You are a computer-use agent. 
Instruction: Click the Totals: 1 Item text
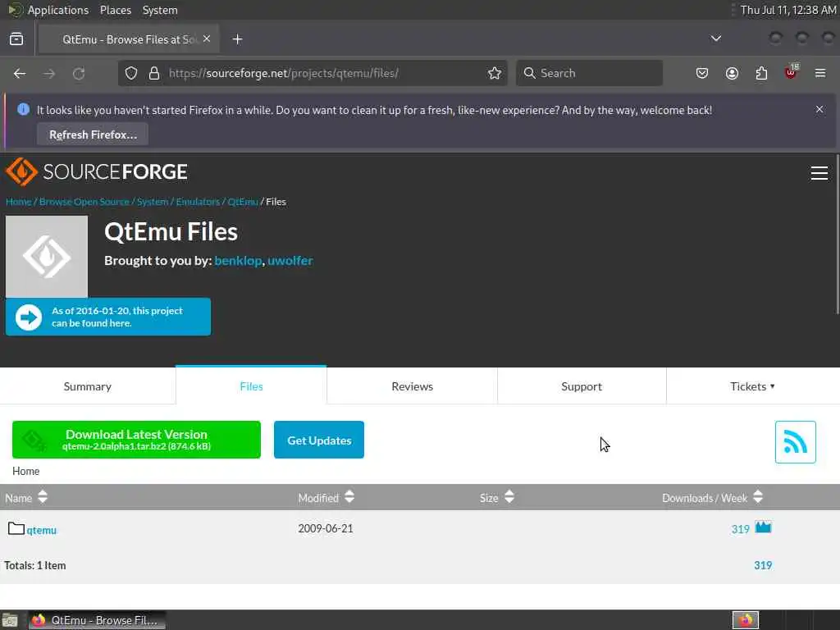point(34,565)
